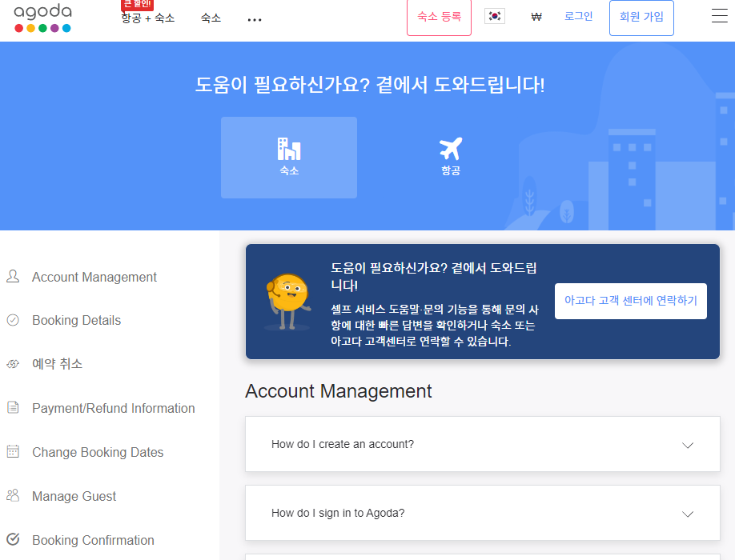Open 'How do I sign in to Agoda?' question

pyautogui.click(x=482, y=513)
